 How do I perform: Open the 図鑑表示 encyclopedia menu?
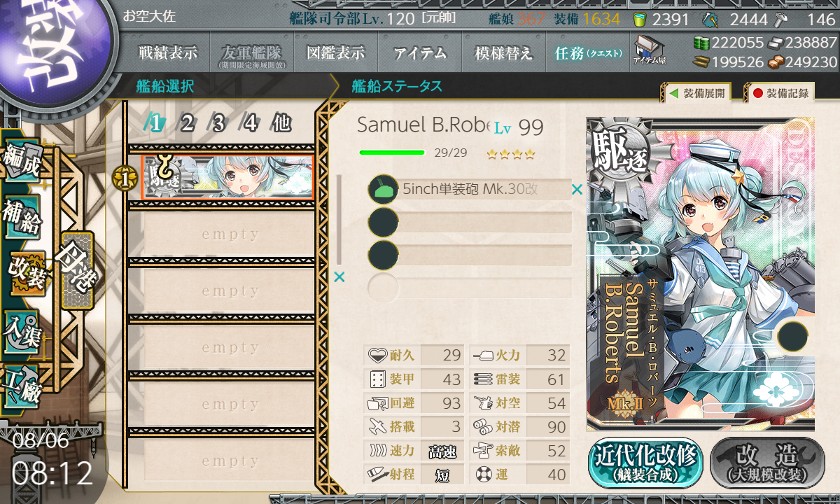(336, 52)
